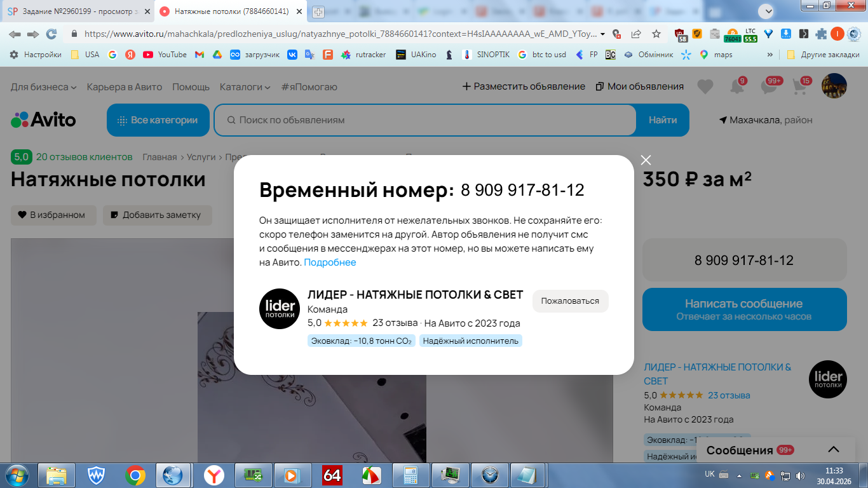868x488 pixels.
Task: Open the rutracker bookmark
Action: [x=363, y=55]
